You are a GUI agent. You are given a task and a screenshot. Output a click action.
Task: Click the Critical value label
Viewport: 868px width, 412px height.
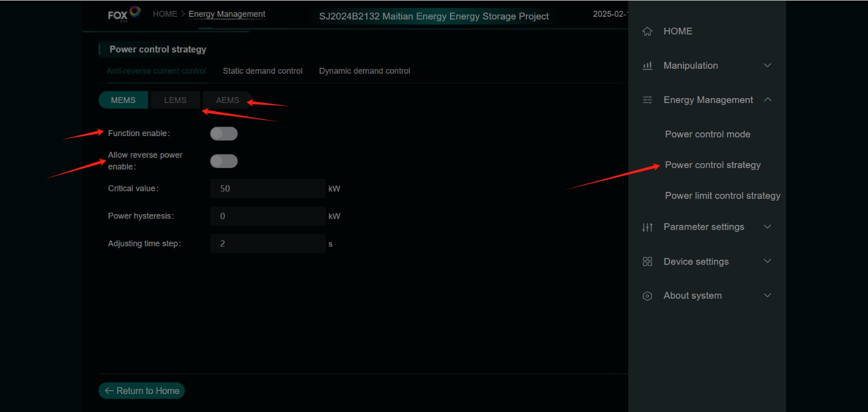(133, 189)
